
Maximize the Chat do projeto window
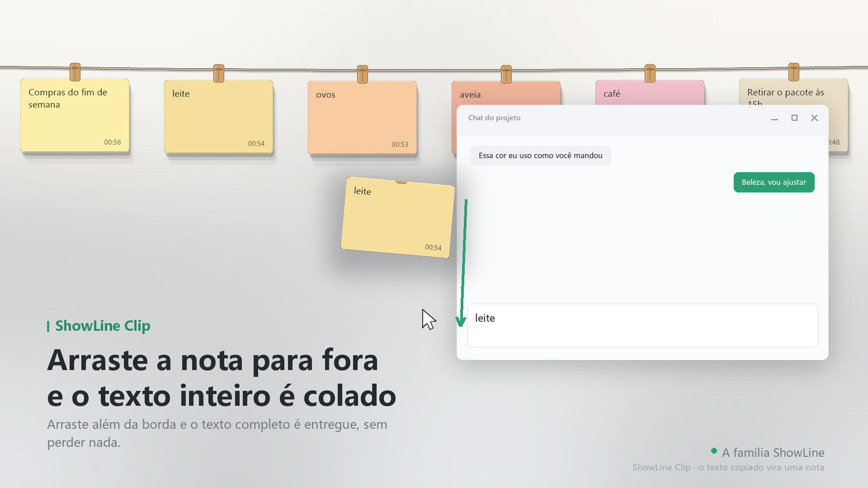[794, 118]
